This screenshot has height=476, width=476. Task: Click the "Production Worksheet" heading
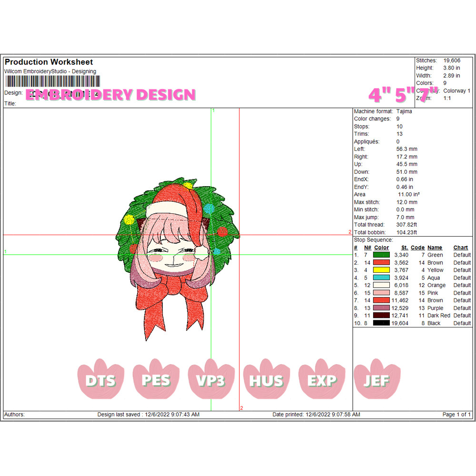click(49, 62)
